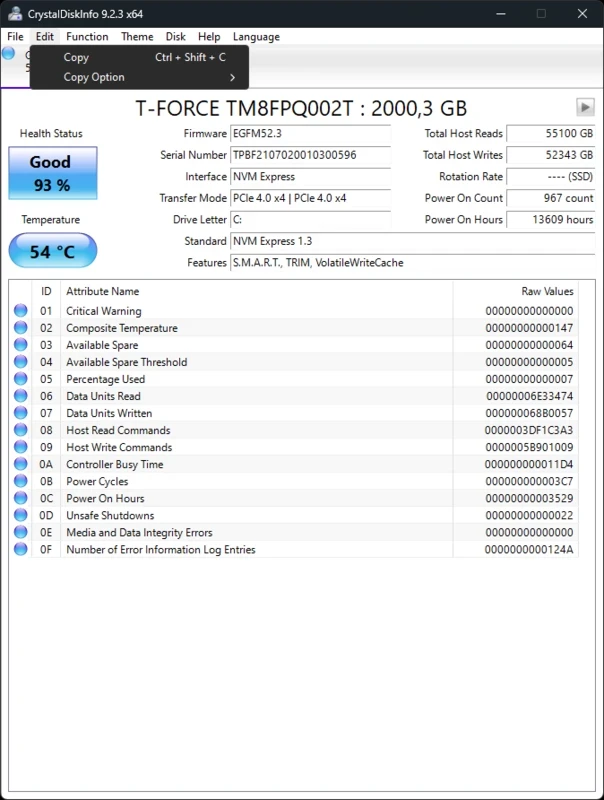Click the next disk arrow button
604x800 pixels.
pyautogui.click(x=585, y=107)
